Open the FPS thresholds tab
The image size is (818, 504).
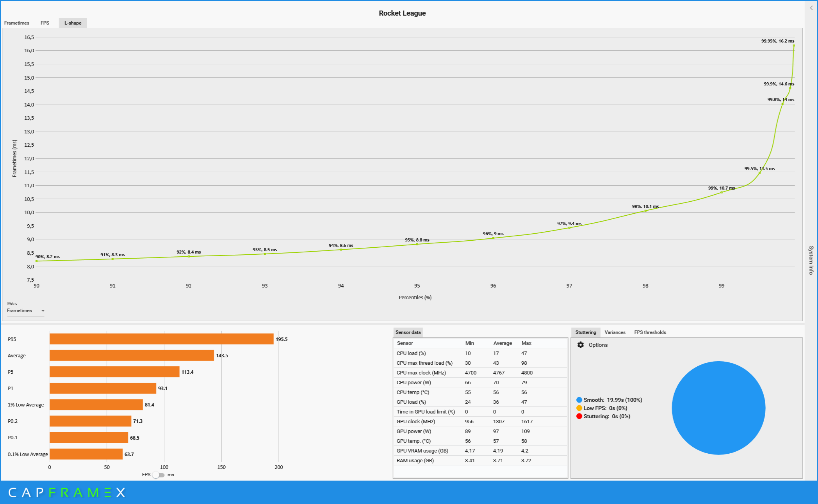tap(650, 332)
